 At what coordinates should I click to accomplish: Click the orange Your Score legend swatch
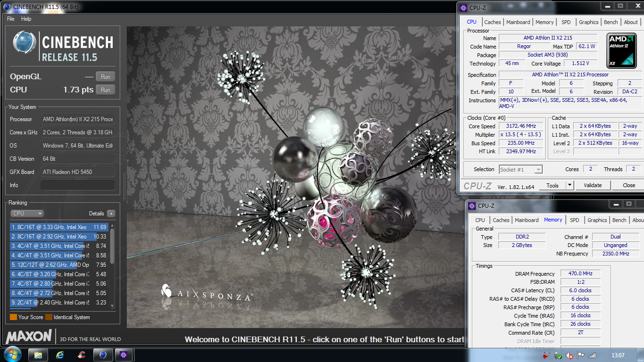pos(13,317)
